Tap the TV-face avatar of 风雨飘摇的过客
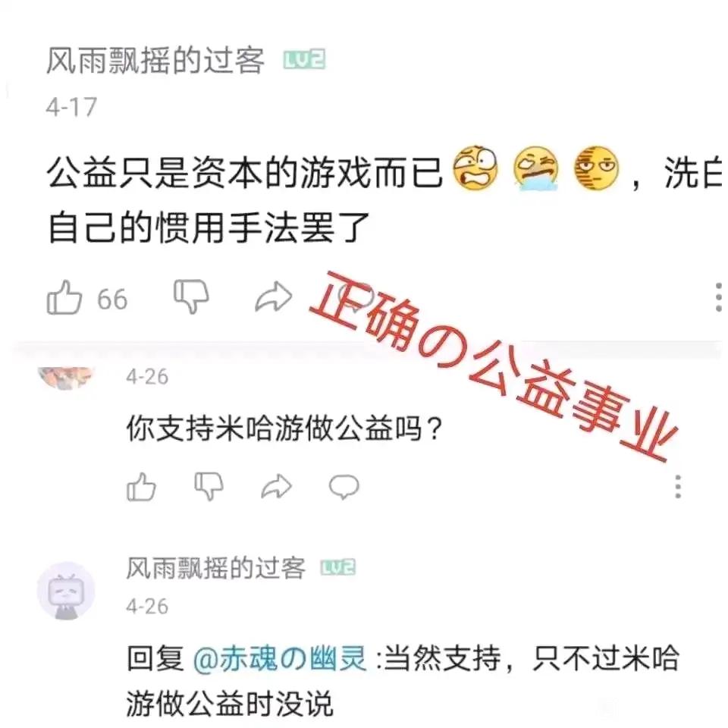 tap(67, 591)
